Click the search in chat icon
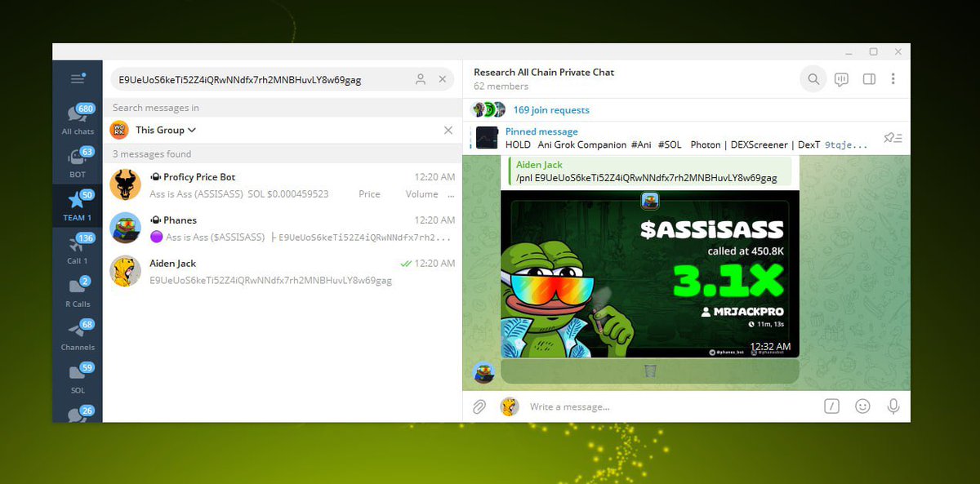Viewport: 980px width, 484px height. point(813,79)
